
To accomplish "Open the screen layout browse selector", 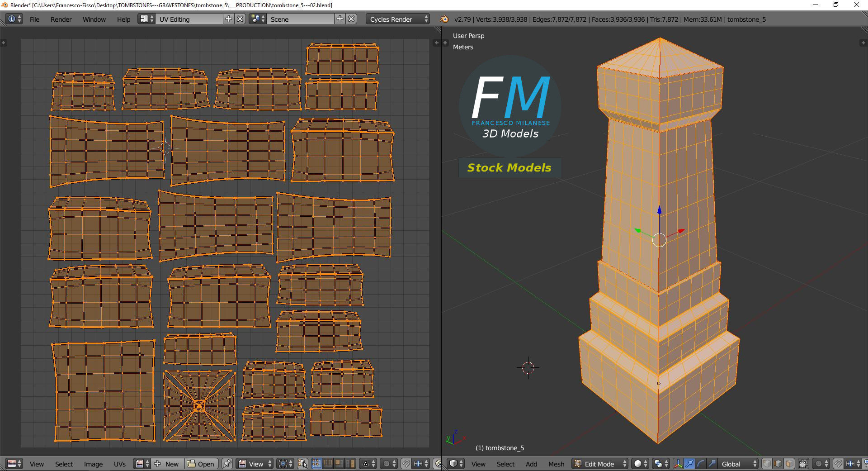I will (147, 19).
